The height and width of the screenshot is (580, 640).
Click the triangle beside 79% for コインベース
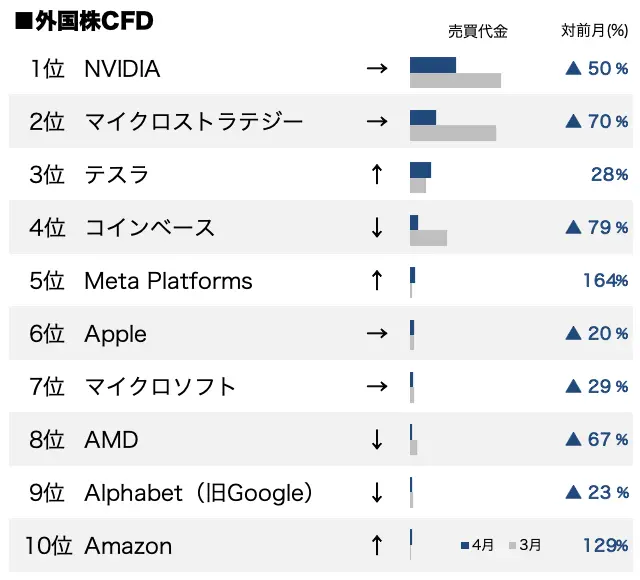pyautogui.click(x=574, y=227)
